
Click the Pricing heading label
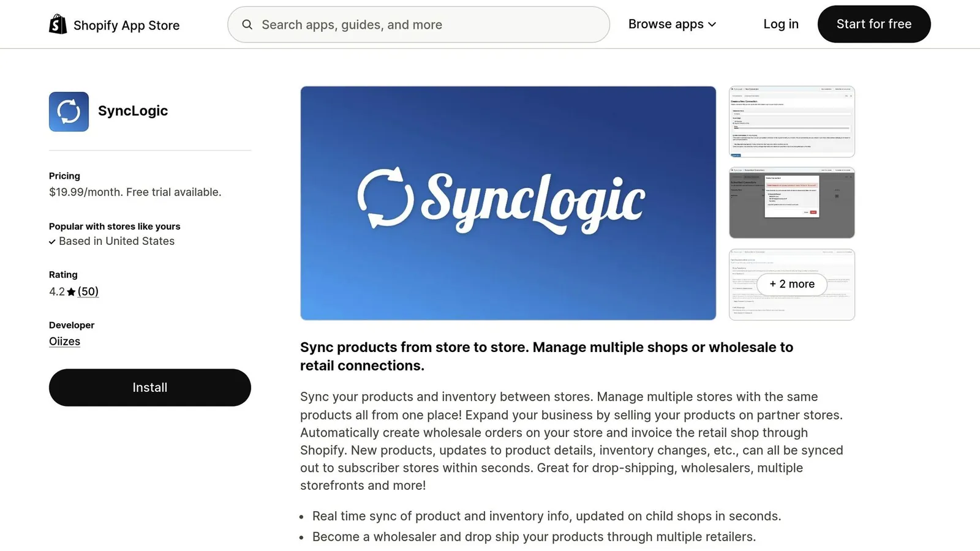(x=64, y=176)
